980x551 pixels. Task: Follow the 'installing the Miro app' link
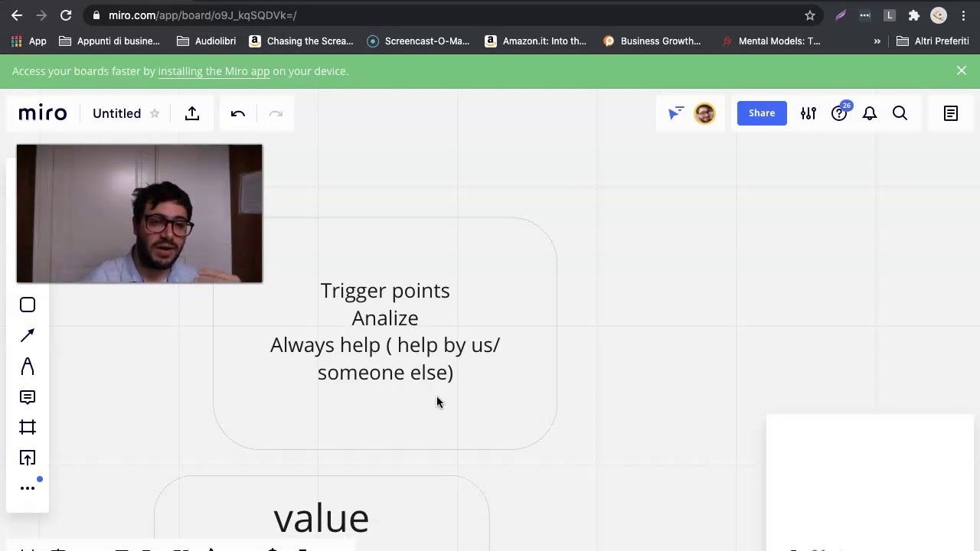tap(214, 71)
